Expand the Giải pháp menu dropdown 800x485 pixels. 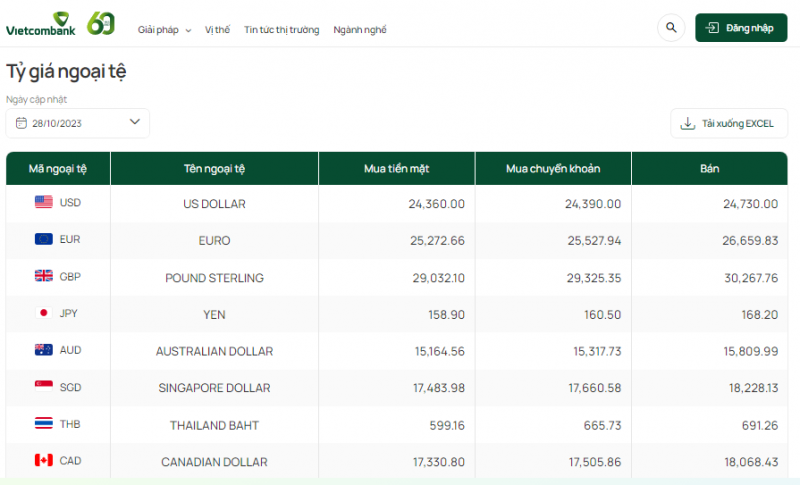click(164, 30)
